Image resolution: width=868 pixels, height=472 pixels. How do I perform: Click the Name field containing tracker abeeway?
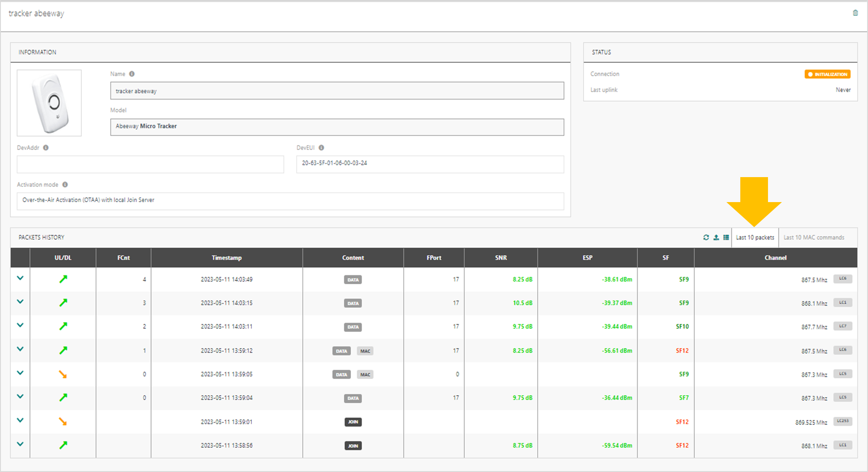point(337,91)
